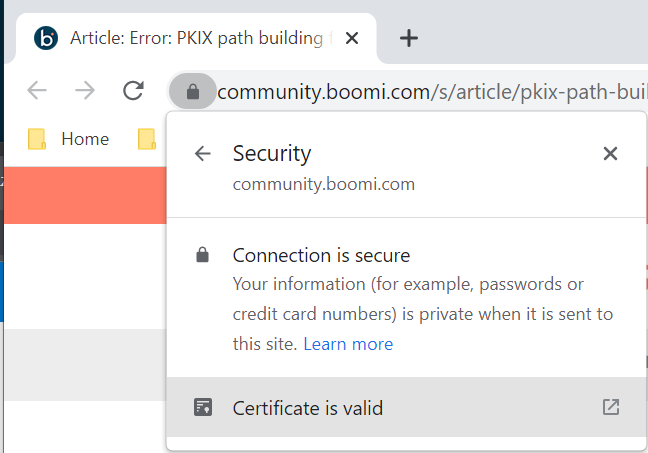Open certificate details via external-link icon
Screen dimensions: 648x453
(x=610, y=407)
